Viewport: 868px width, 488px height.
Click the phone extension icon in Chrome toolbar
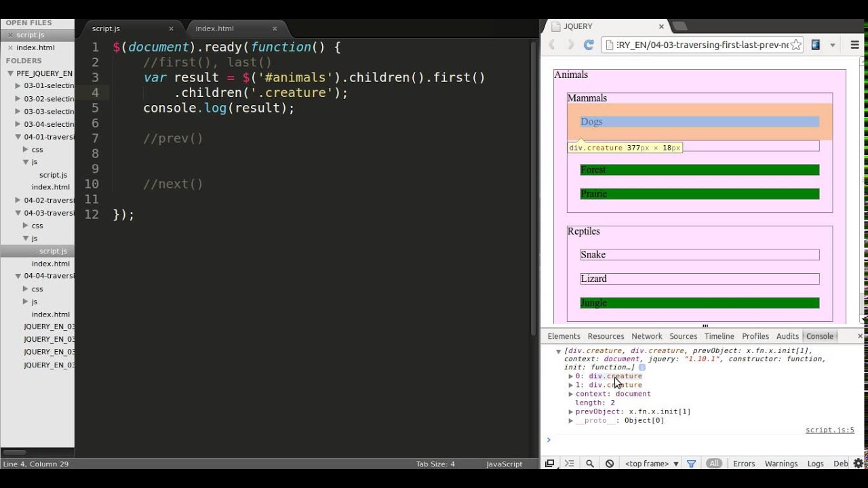click(816, 45)
